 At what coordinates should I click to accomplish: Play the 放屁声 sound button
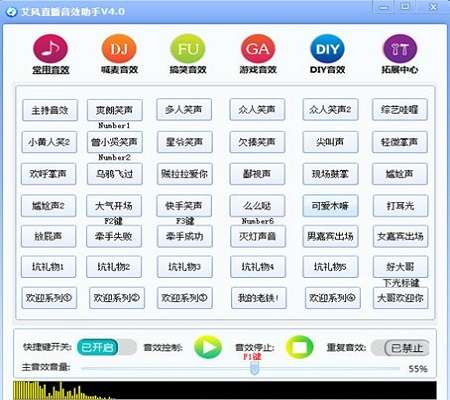[x=48, y=236]
